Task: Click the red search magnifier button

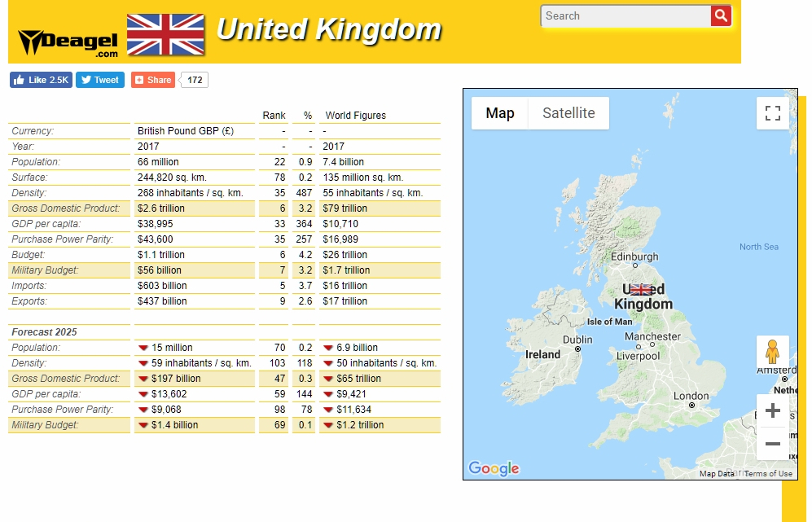Action: (x=721, y=15)
